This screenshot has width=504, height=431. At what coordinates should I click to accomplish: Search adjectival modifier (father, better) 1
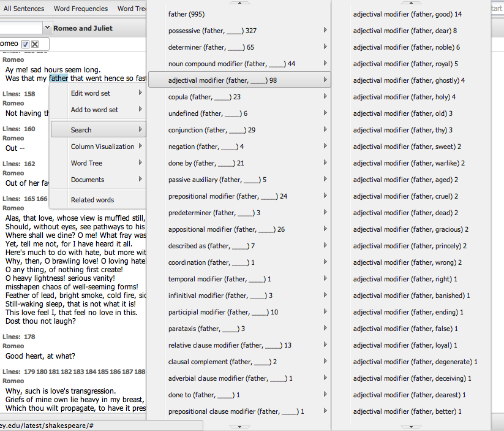tap(411, 411)
